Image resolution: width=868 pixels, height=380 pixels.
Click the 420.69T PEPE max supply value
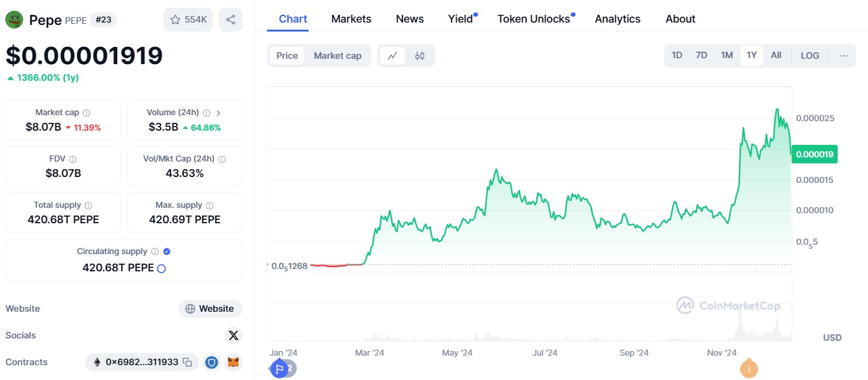tap(184, 220)
